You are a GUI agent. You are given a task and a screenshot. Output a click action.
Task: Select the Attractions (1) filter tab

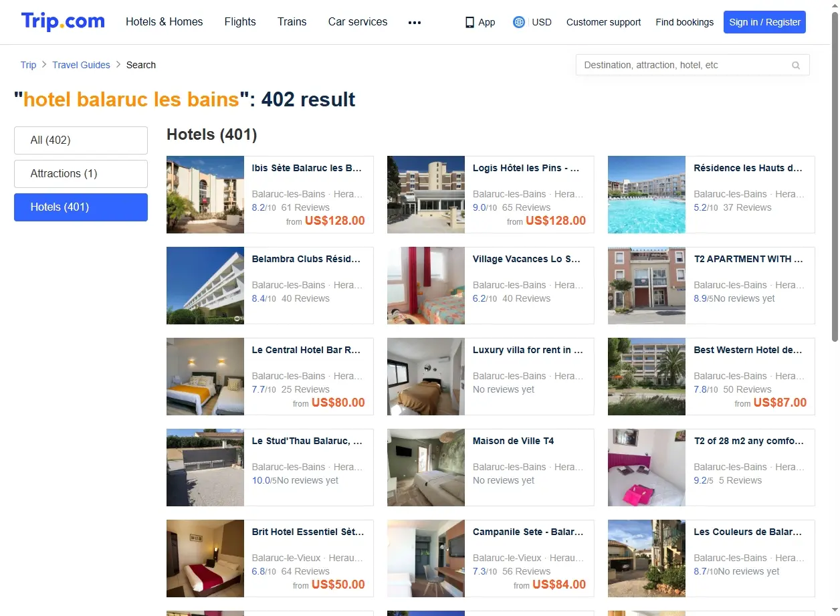(81, 174)
